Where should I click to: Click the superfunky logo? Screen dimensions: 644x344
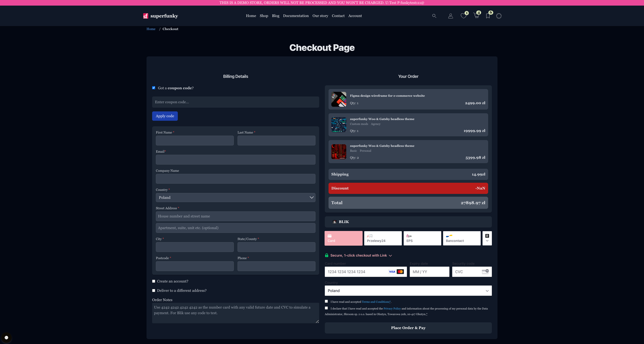[x=161, y=16]
